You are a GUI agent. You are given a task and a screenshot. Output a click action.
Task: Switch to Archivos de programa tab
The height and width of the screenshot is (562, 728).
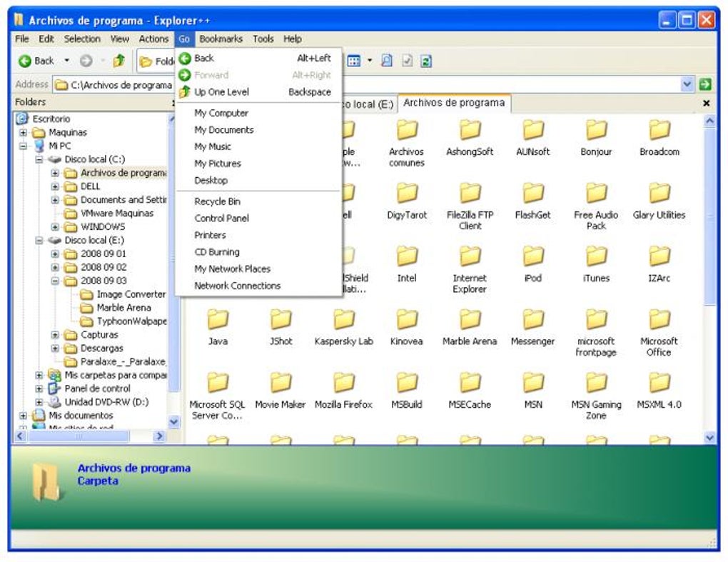(x=454, y=103)
